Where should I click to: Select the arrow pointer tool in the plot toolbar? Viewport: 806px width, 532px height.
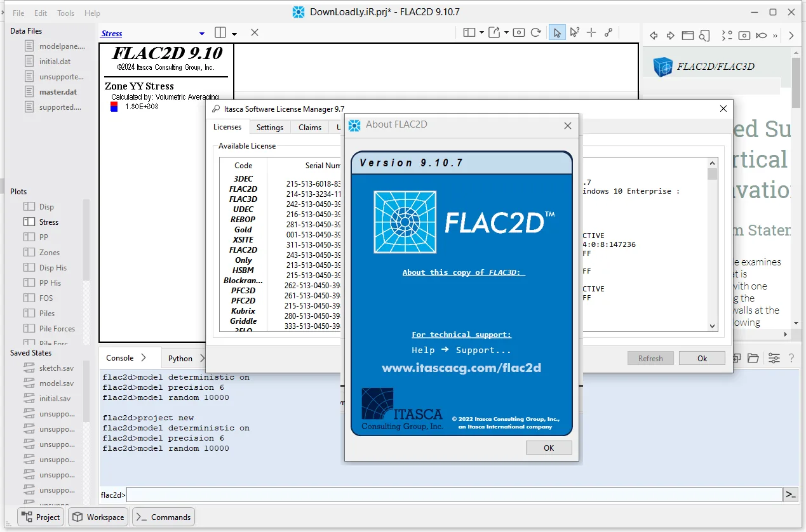pos(557,32)
